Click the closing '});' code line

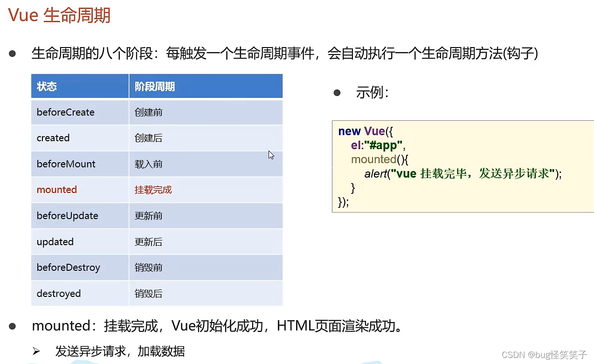344,202
